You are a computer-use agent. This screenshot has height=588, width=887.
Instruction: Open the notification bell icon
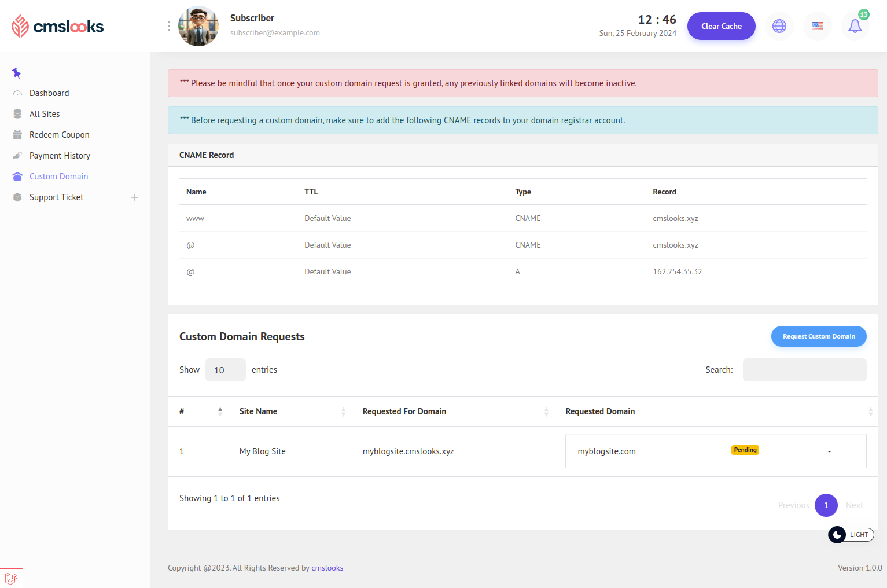(855, 26)
